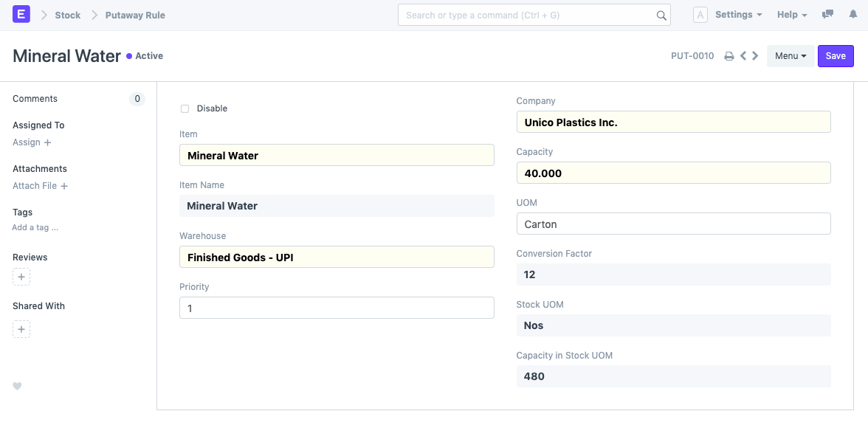Open the chat messages icon
The width and height of the screenshot is (868, 425).
[828, 15]
